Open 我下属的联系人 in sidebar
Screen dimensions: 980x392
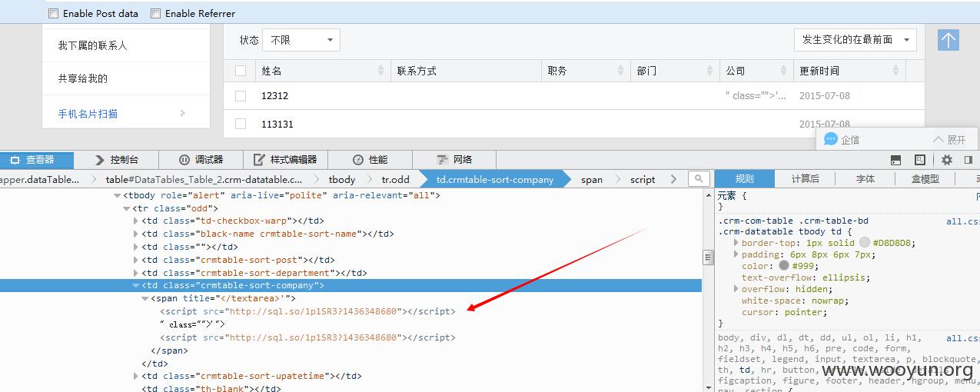point(92,45)
